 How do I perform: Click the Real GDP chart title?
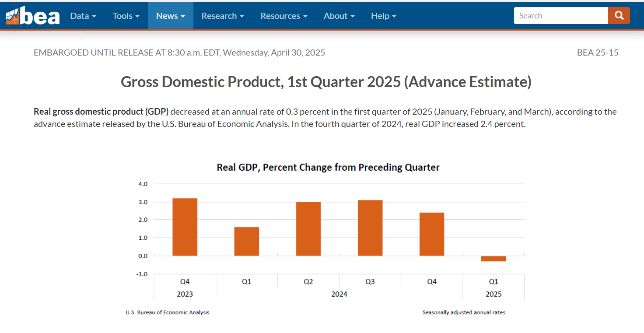[x=328, y=168]
